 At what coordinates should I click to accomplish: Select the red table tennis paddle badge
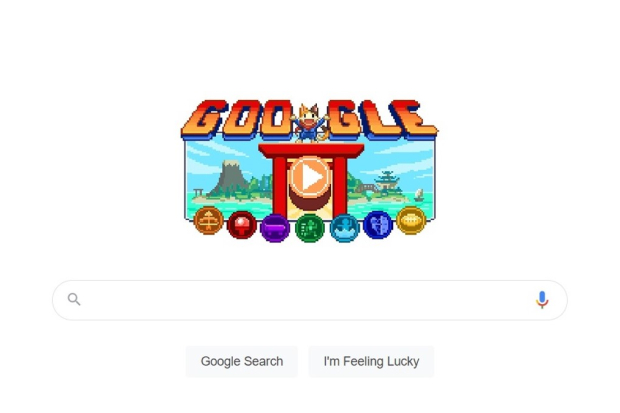point(242,225)
